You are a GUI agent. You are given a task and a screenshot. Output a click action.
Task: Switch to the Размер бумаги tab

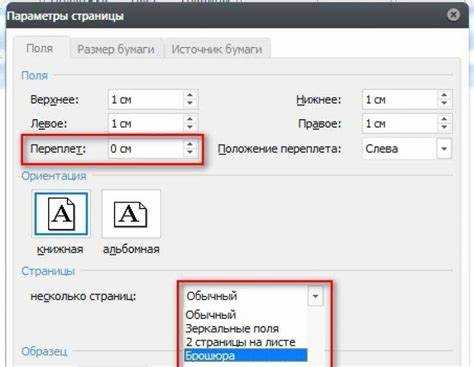pyautogui.click(x=116, y=49)
